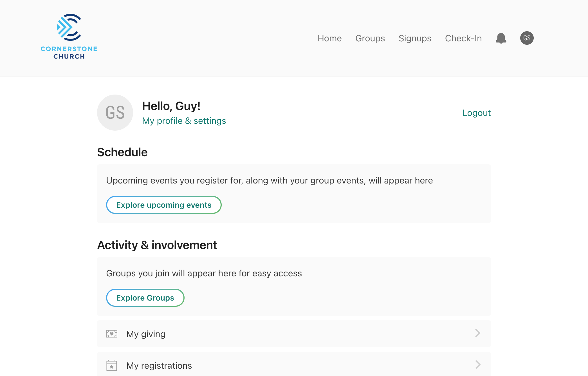Click the GS avatar in the header
Screen dimensions: 588x376
click(527, 38)
